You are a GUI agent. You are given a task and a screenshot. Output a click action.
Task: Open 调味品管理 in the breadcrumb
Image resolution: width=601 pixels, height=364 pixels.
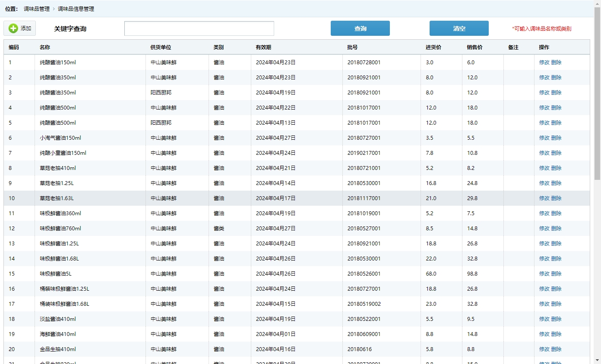coord(37,9)
